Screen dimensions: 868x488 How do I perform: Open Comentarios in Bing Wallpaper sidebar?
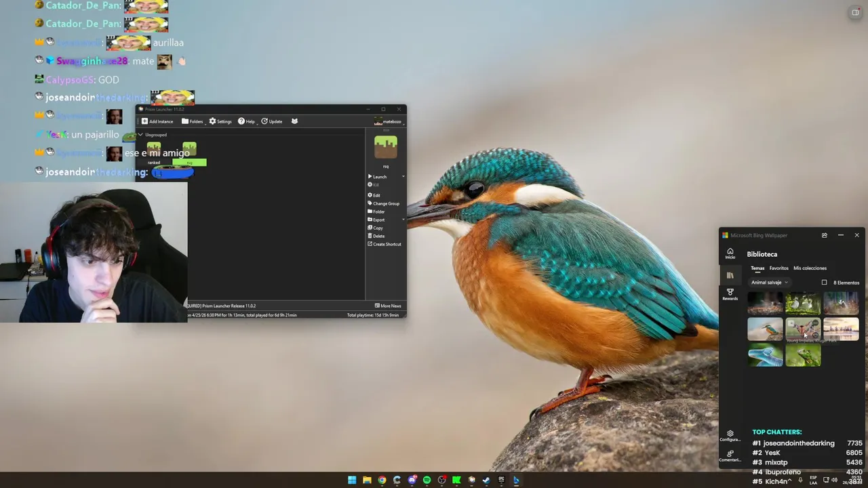tap(730, 456)
